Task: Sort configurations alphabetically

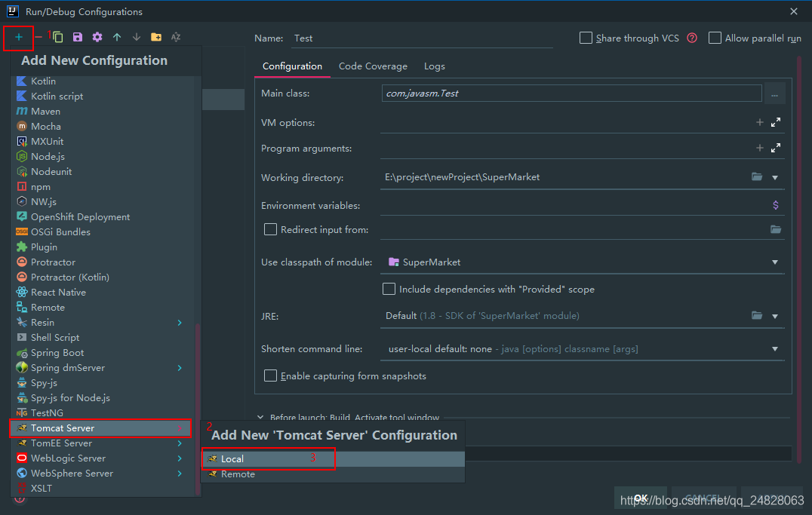Action: [176, 37]
